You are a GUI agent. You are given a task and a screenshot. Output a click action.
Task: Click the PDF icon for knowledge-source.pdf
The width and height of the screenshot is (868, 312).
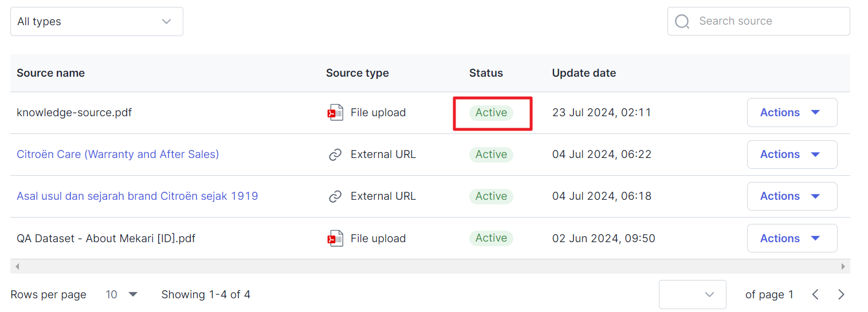[335, 113]
